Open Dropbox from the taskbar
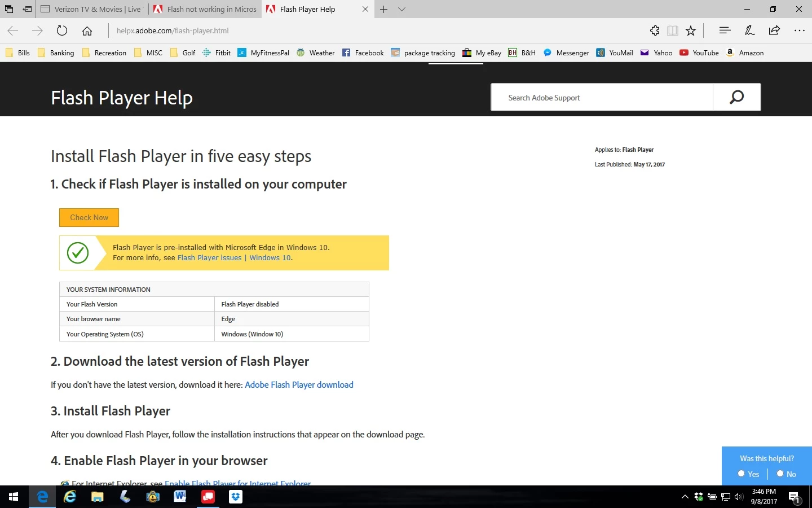 point(236,497)
